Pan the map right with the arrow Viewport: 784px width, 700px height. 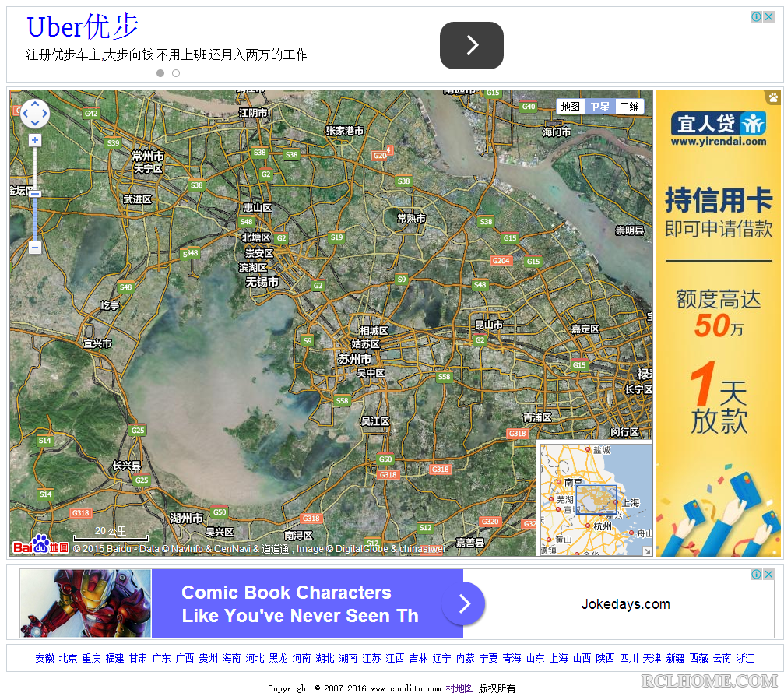click(x=44, y=114)
